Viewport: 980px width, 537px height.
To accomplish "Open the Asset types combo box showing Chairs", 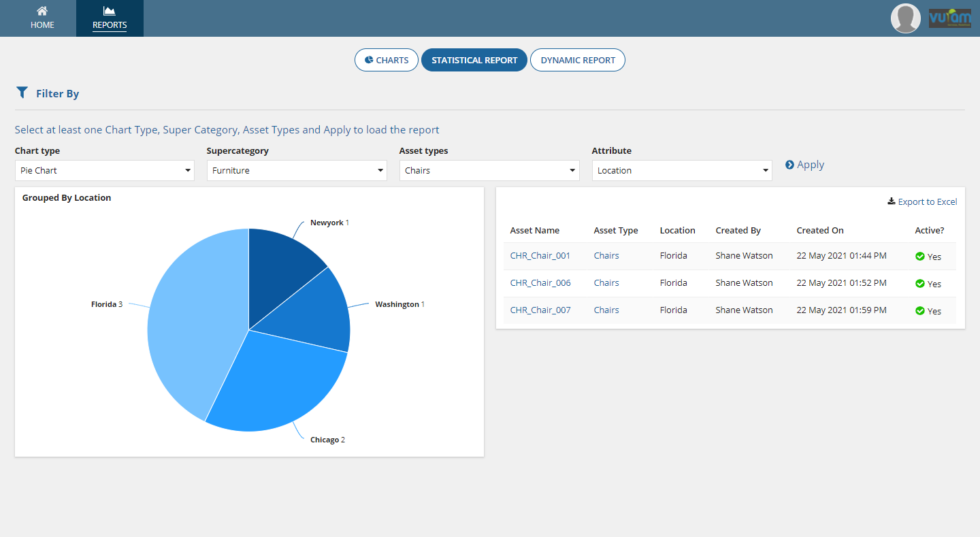I will coord(489,170).
